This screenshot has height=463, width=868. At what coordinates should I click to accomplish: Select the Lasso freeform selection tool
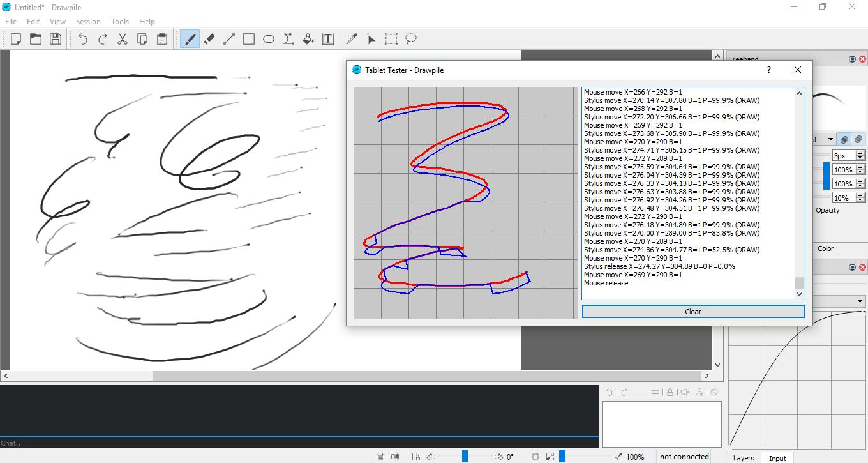[x=410, y=39]
